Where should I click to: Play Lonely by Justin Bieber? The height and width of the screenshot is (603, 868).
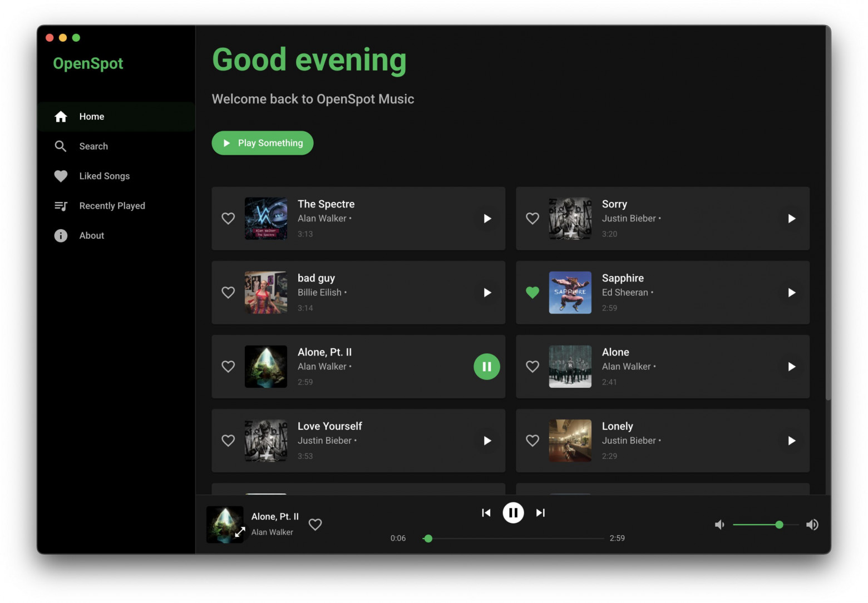[791, 441]
